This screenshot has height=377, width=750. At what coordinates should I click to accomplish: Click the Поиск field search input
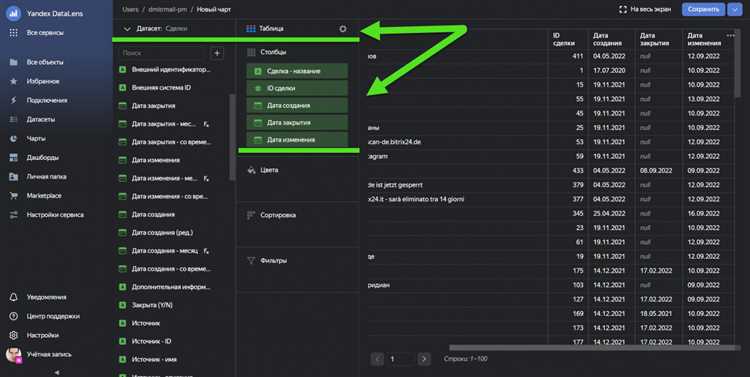[x=161, y=53]
